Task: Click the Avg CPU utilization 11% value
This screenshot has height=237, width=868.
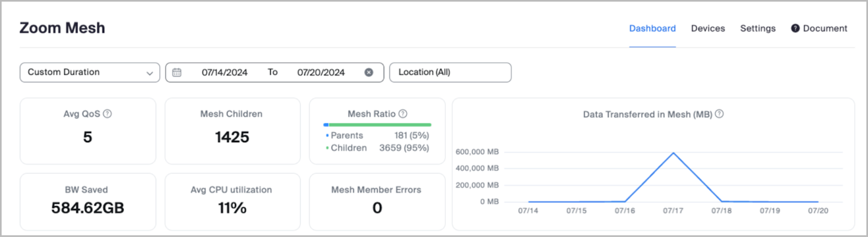Action: point(232,208)
